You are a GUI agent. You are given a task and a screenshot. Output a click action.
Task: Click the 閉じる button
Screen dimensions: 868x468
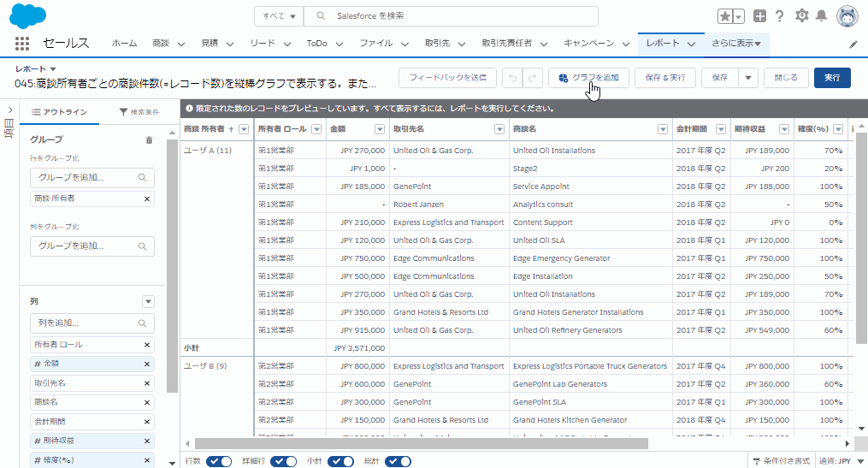pyautogui.click(x=786, y=78)
